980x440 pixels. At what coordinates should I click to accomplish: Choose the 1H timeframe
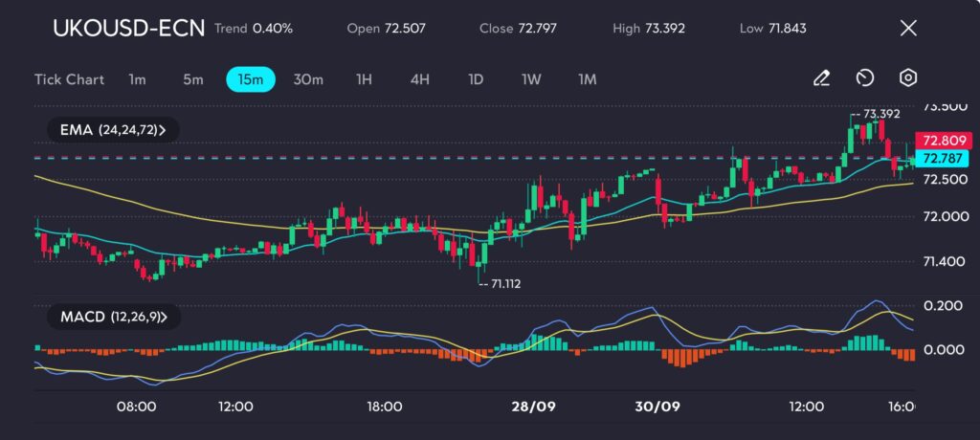364,79
